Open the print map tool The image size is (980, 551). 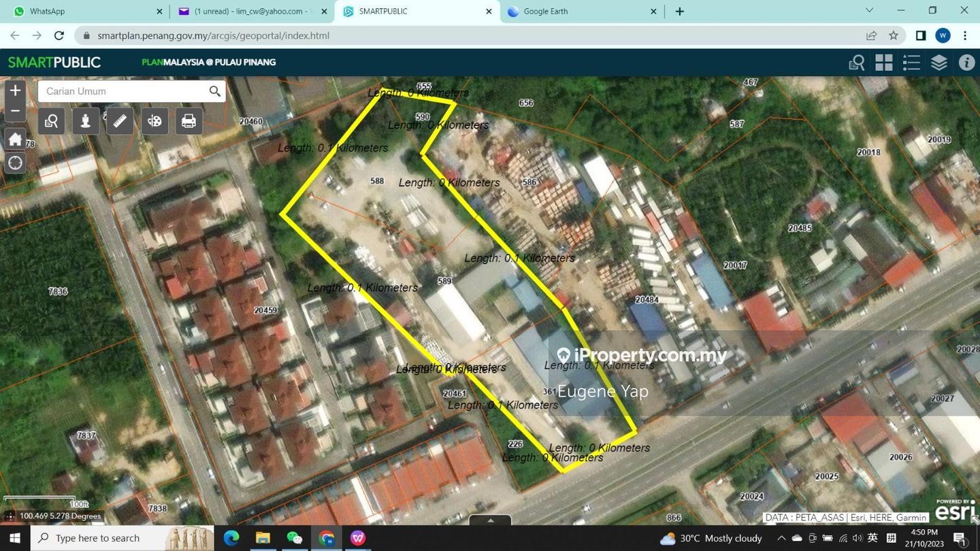click(189, 121)
